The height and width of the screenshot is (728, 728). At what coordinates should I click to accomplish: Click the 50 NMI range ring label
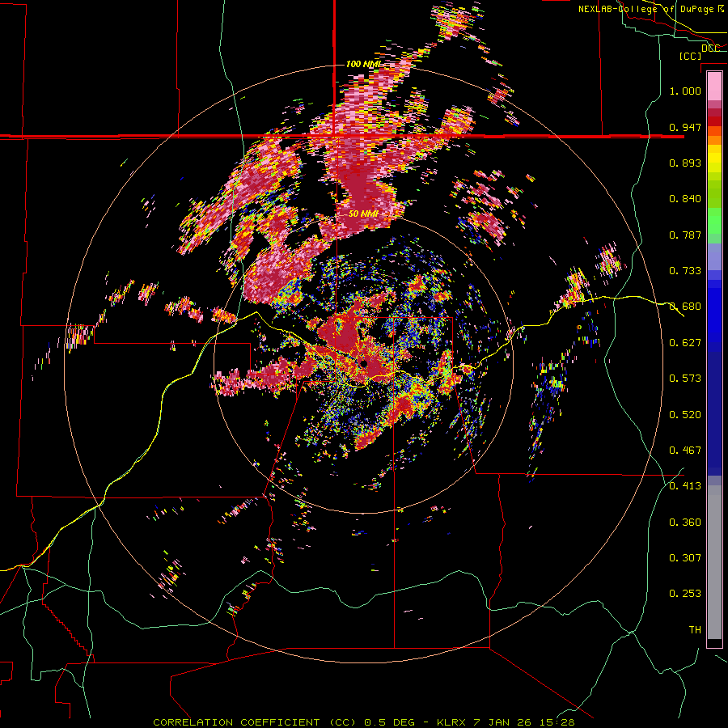(x=363, y=214)
